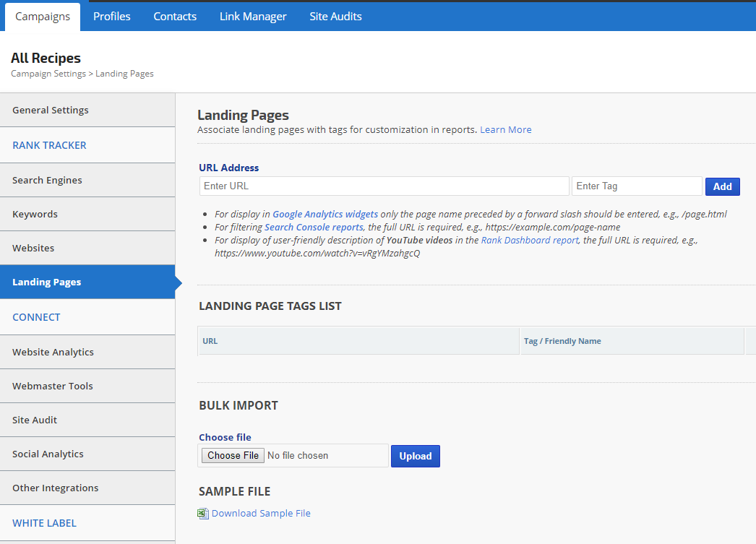Image resolution: width=756 pixels, height=544 pixels.
Task: Expand the CONNECT sidebar section
Action: (36, 317)
